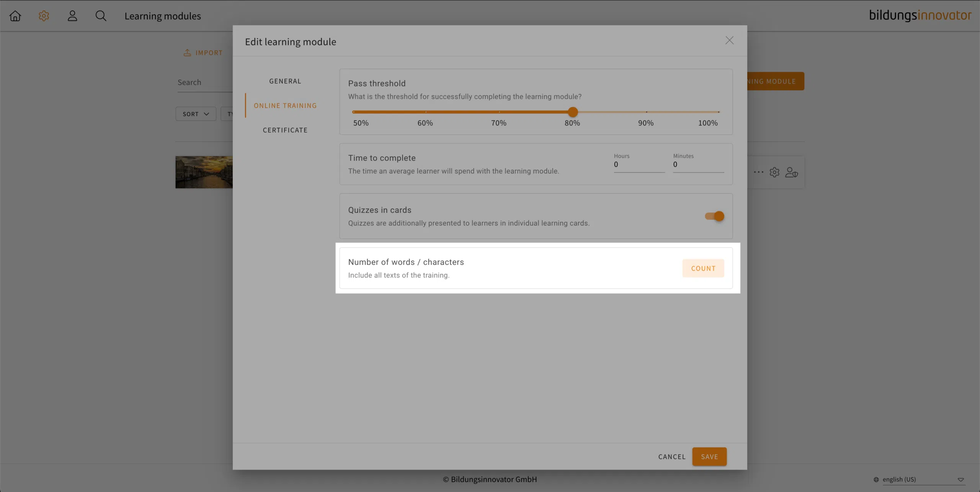Screen dimensions: 980x492
Task: Switch to the General tab
Action: click(x=285, y=81)
